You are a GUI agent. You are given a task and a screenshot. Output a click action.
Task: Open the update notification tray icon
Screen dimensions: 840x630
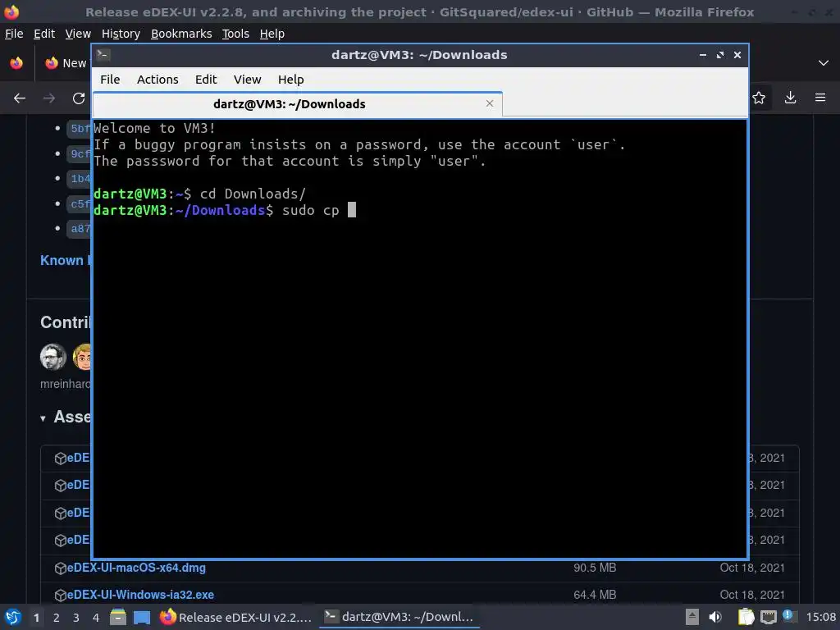[x=788, y=615]
